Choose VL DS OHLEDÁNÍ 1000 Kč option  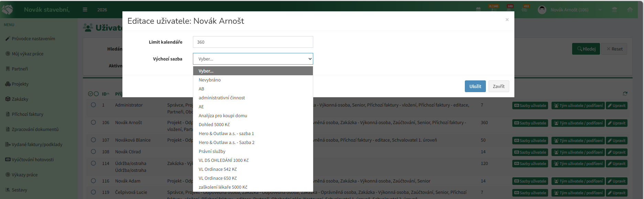click(x=253, y=160)
